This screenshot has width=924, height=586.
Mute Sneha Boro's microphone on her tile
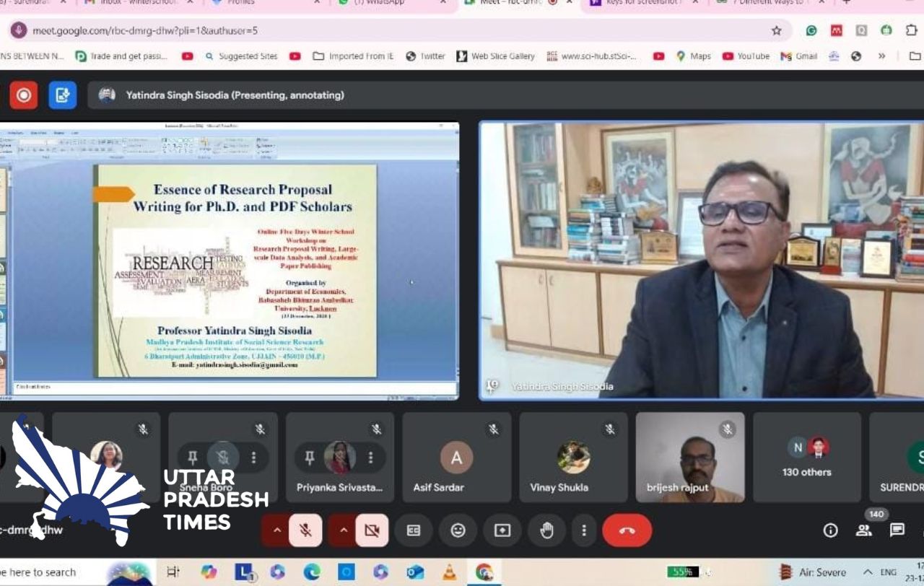(x=223, y=458)
